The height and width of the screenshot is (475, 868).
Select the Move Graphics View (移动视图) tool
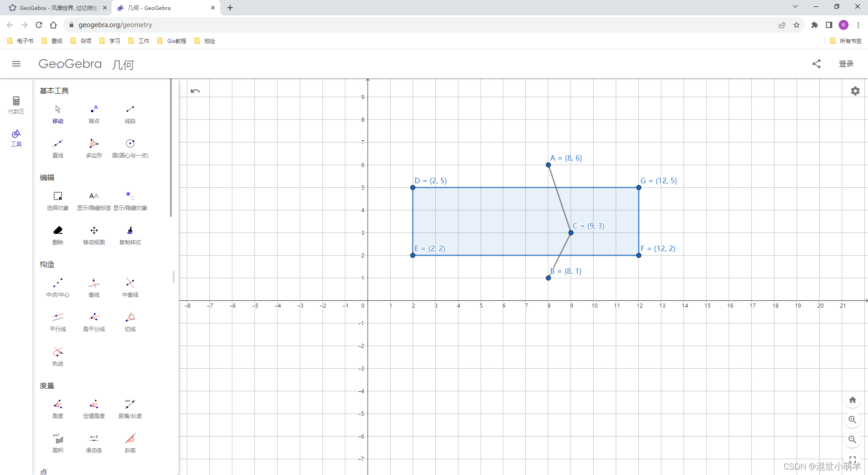click(94, 235)
